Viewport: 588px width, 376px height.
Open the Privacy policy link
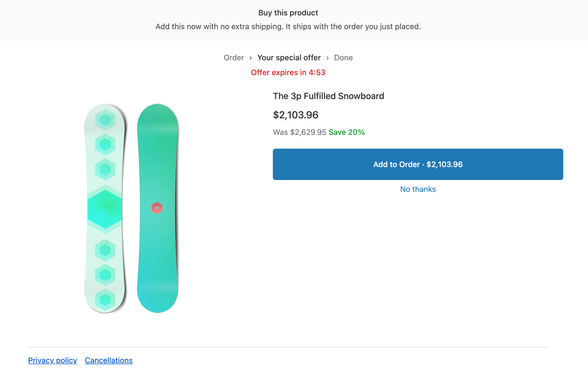(53, 360)
